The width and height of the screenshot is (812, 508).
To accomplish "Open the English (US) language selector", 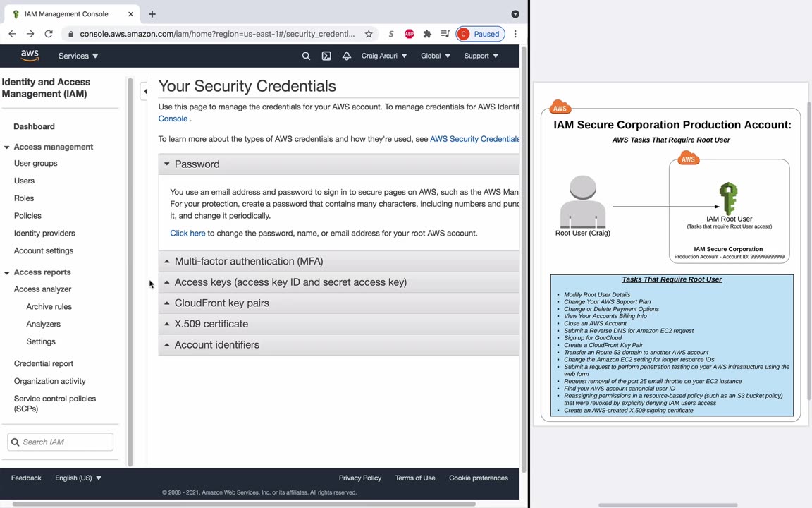I will tap(78, 478).
